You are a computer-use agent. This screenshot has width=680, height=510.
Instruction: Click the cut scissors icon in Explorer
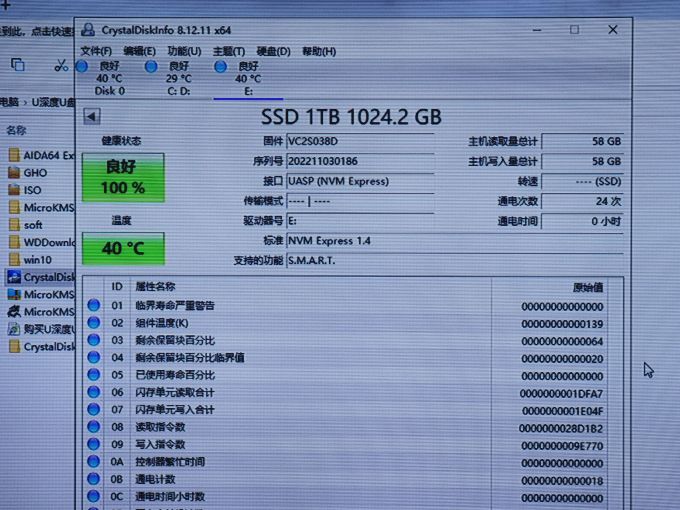point(61,65)
